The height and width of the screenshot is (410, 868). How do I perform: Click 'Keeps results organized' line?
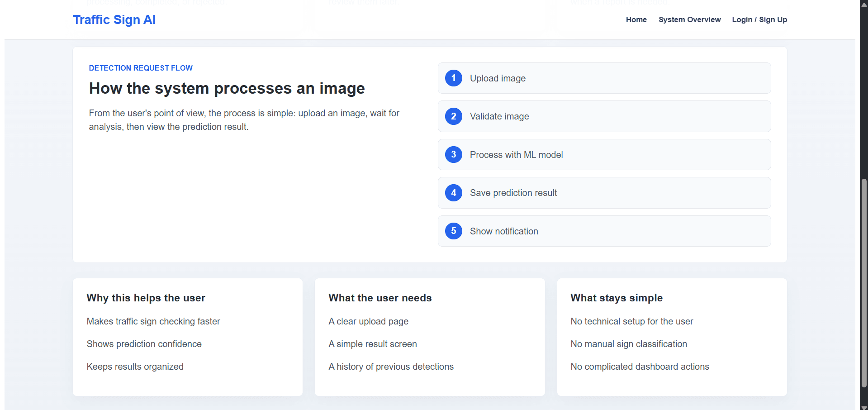click(x=135, y=367)
